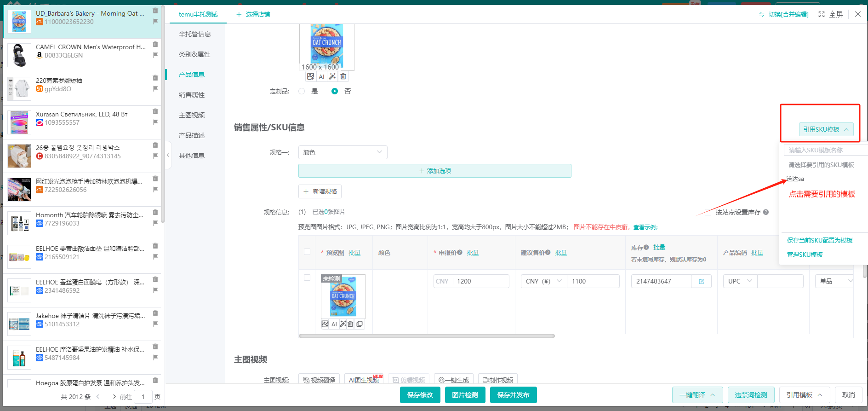Check the select-all checkbox in SKU table header
The width and height of the screenshot is (868, 411).
pyautogui.click(x=307, y=252)
